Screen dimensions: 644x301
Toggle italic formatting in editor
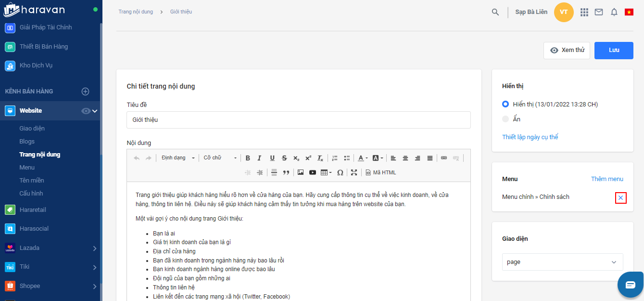[260, 158]
